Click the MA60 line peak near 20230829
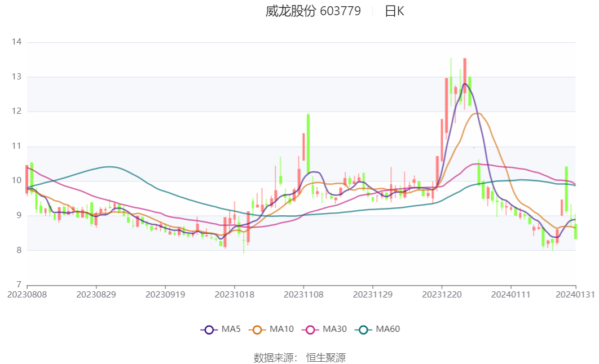 point(110,167)
